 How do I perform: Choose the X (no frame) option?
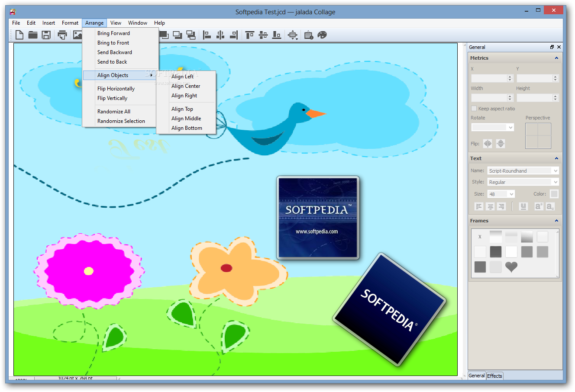click(x=480, y=237)
